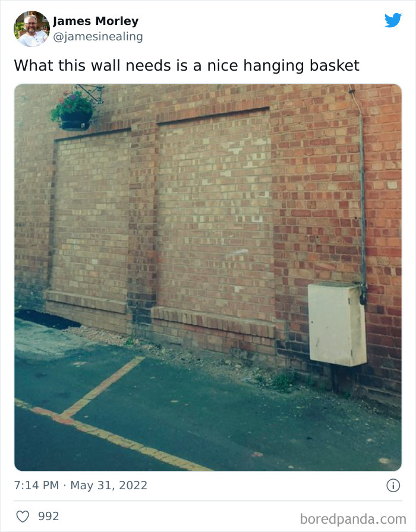Click the May 31, 2022 date
The height and width of the screenshot is (532, 416).
109,485
